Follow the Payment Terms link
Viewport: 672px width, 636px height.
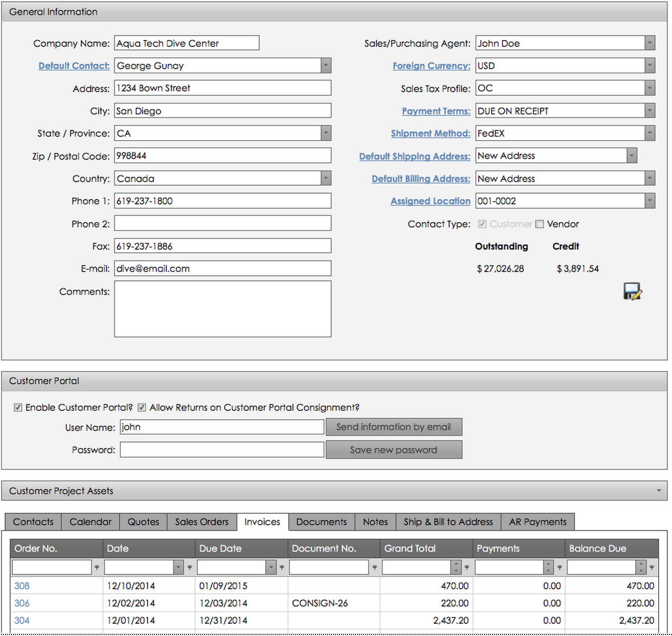tap(436, 111)
